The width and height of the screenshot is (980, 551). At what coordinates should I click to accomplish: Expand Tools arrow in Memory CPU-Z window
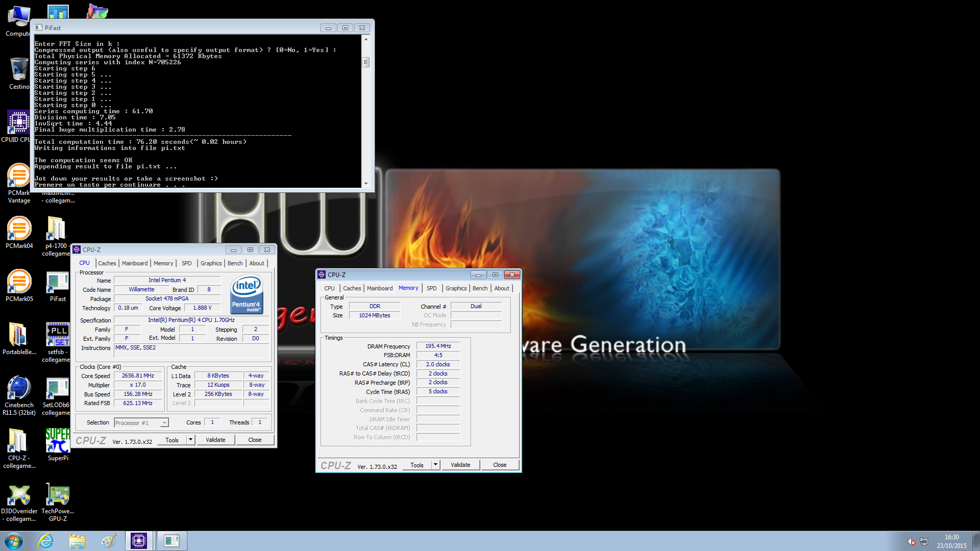click(435, 465)
